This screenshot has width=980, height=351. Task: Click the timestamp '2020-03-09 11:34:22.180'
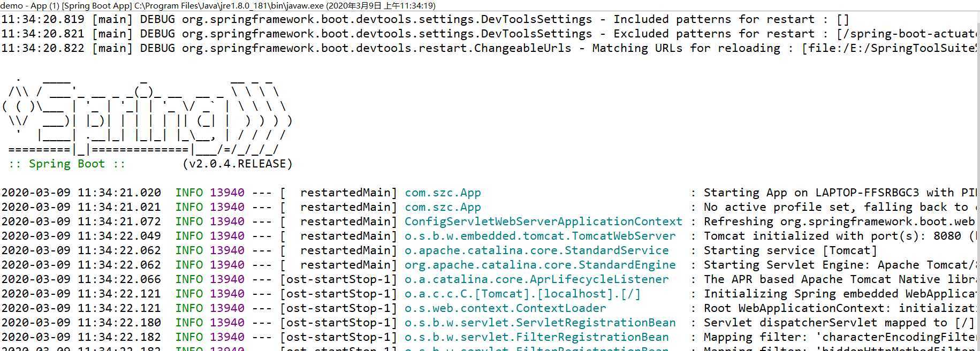pyautogui.click(x=81, y=323)
